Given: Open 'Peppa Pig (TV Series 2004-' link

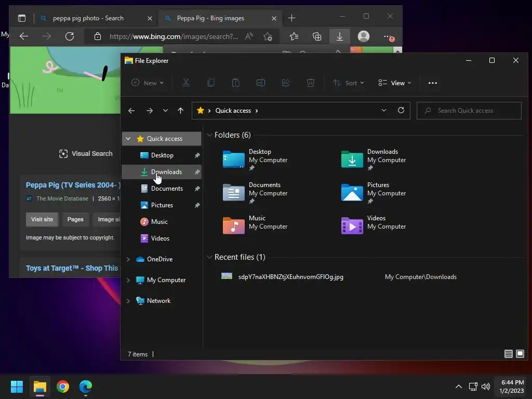Looking at the screenshot, I should [73, 185].
